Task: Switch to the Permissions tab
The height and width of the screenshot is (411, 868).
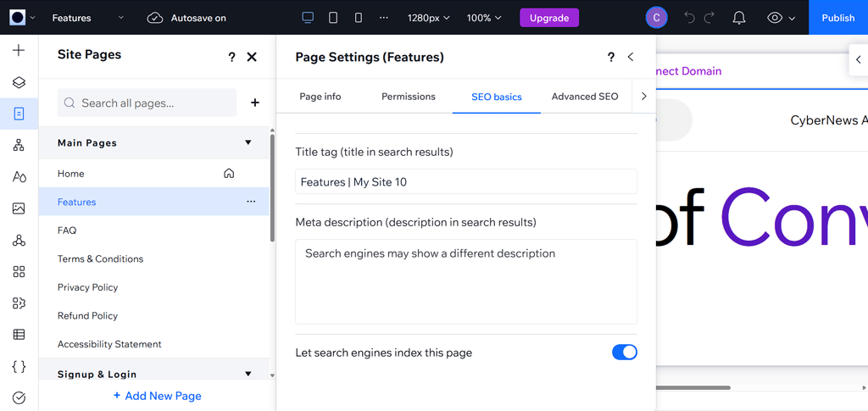Action: [409, 97]
